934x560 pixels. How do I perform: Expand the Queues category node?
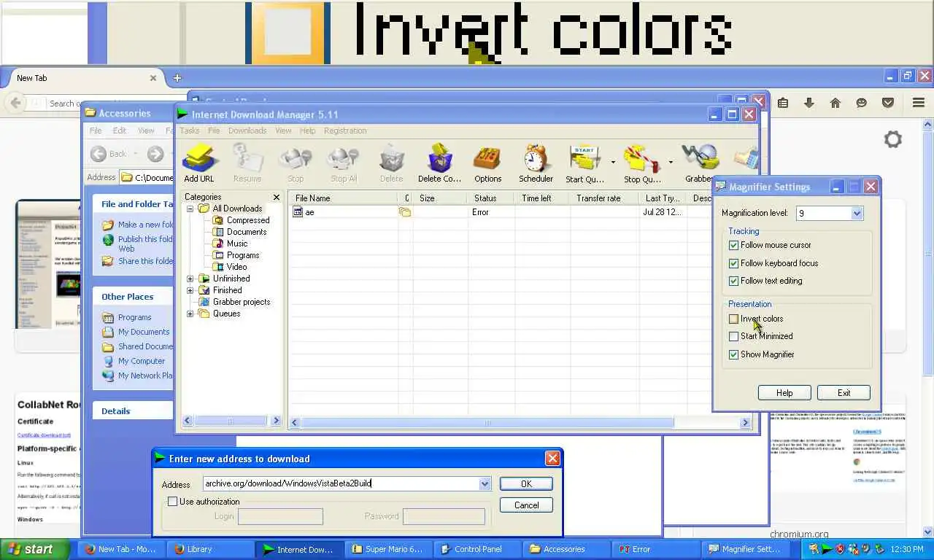[190, 314]
